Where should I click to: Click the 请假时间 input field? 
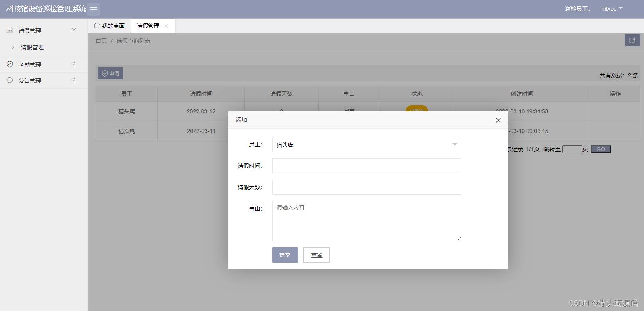(366, 166)
